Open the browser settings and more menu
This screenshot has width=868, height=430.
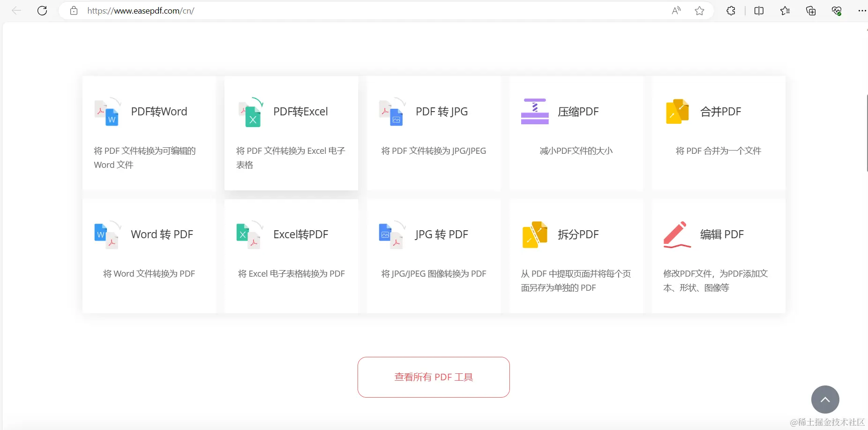tap(861, 11)
